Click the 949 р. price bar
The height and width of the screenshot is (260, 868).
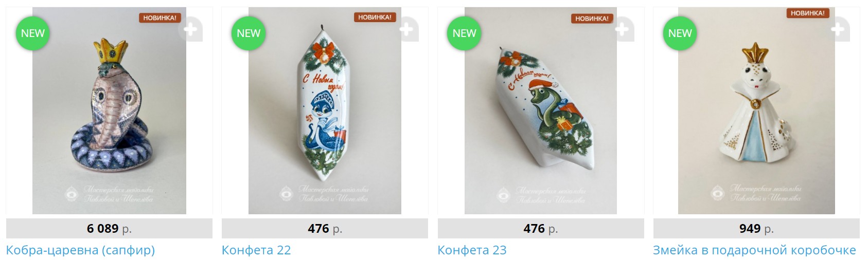click(756, 229)
